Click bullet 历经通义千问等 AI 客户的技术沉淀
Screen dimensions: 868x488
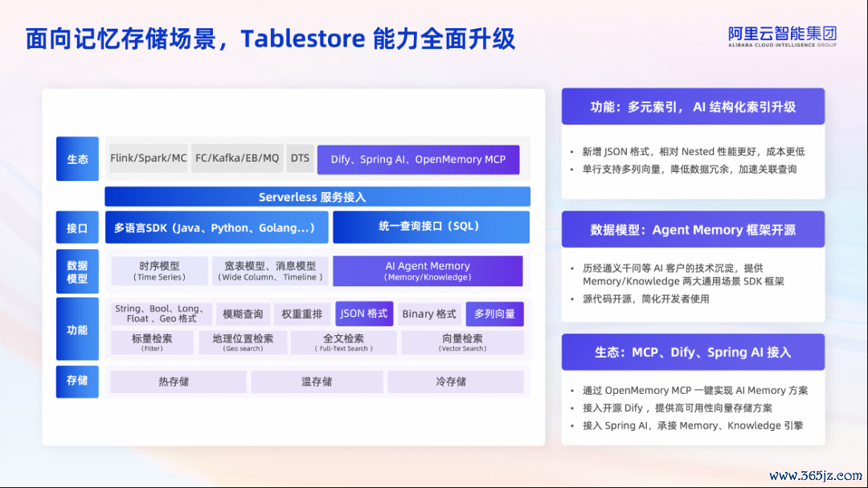pos(683,275)
